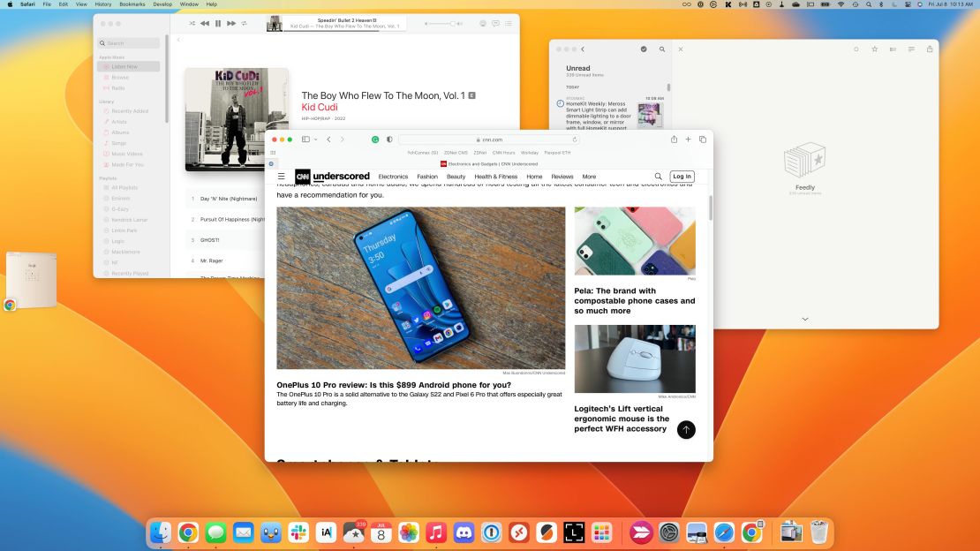Viewport: 980px width, 551px height.
Task: Search articles in the Feedly window
Action: [662, 49]
